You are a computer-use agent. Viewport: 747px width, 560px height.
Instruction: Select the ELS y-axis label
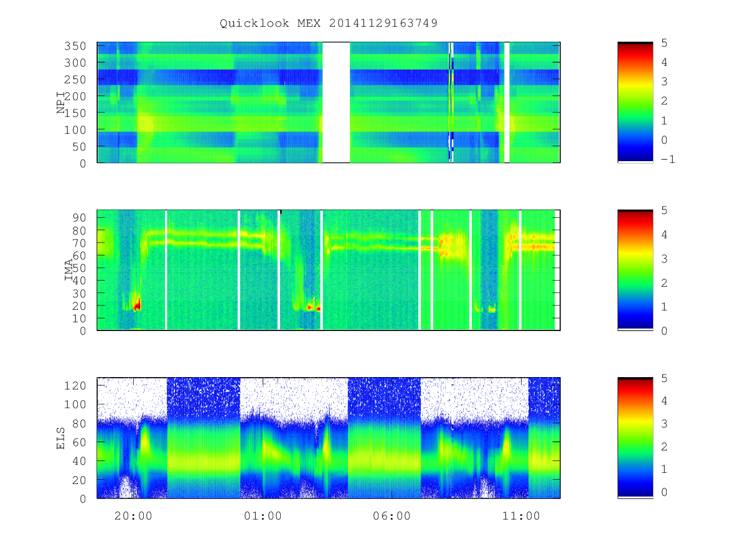[x=61, y=438]
